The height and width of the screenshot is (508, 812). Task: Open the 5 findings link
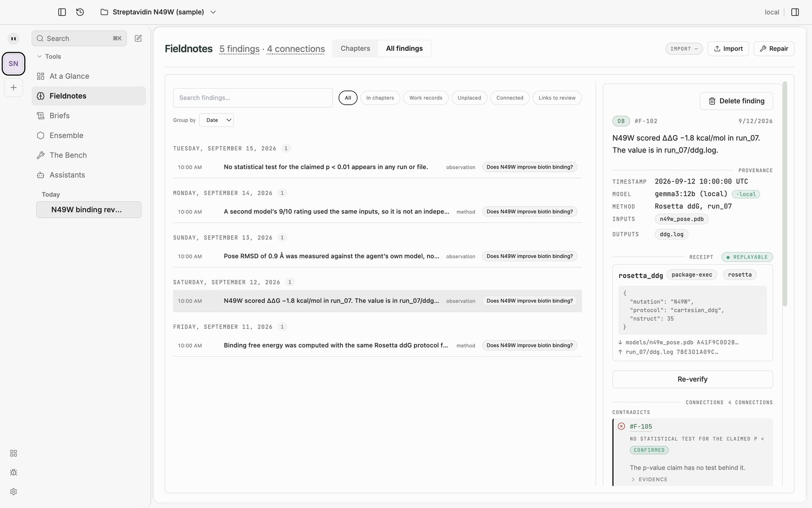(x=240, y=49)
